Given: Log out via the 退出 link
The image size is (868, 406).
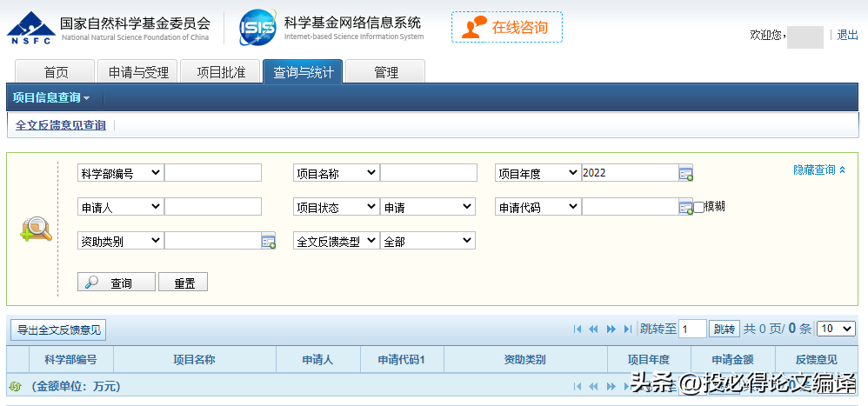Looking at the screenshot, I should pyautogui.click(x=847, y=35).
